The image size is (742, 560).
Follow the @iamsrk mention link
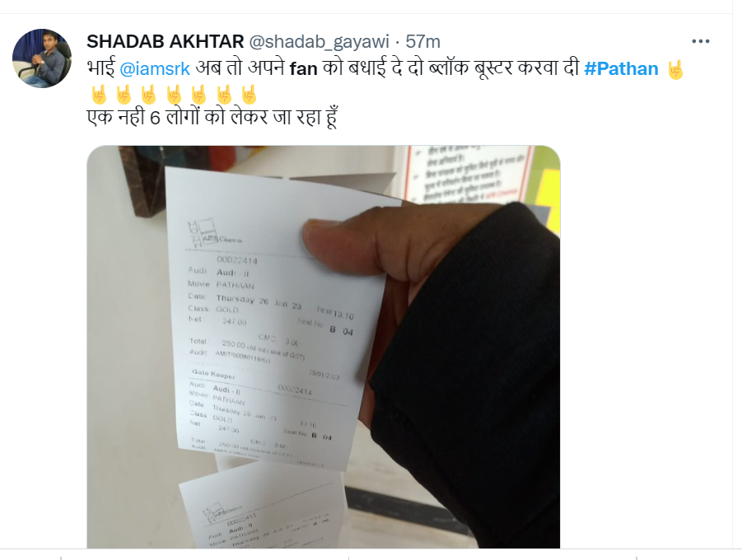coord(155,69)
